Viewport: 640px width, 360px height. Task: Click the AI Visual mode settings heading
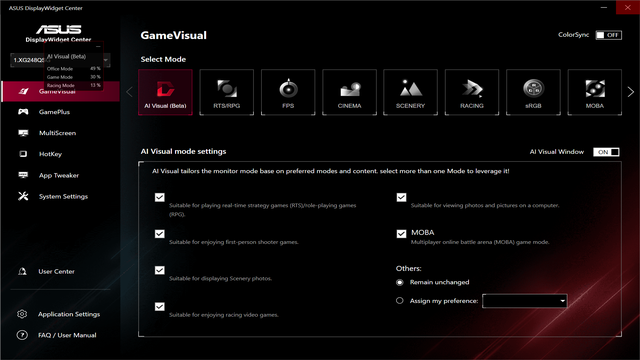tap(183, 151)
